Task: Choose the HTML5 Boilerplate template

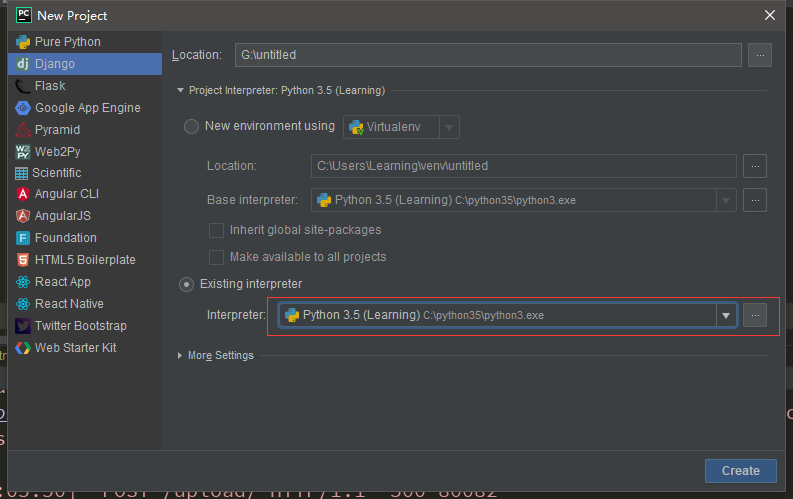Action: point(85,260)
